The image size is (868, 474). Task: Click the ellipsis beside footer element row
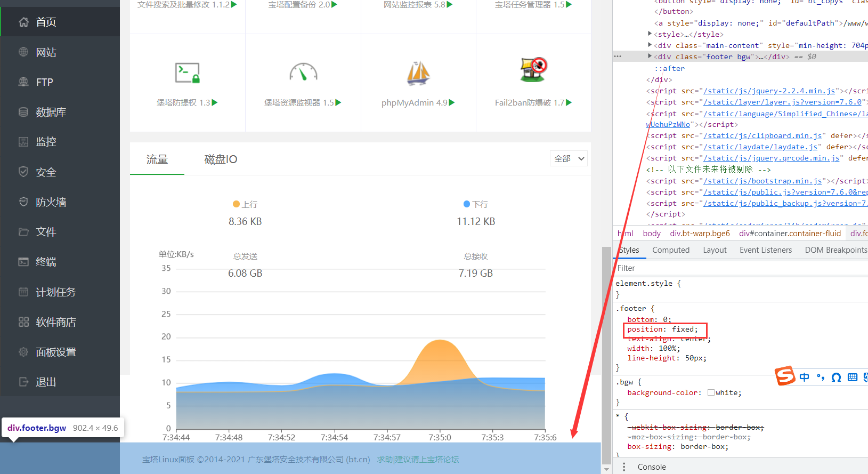[x=618, y=56]
